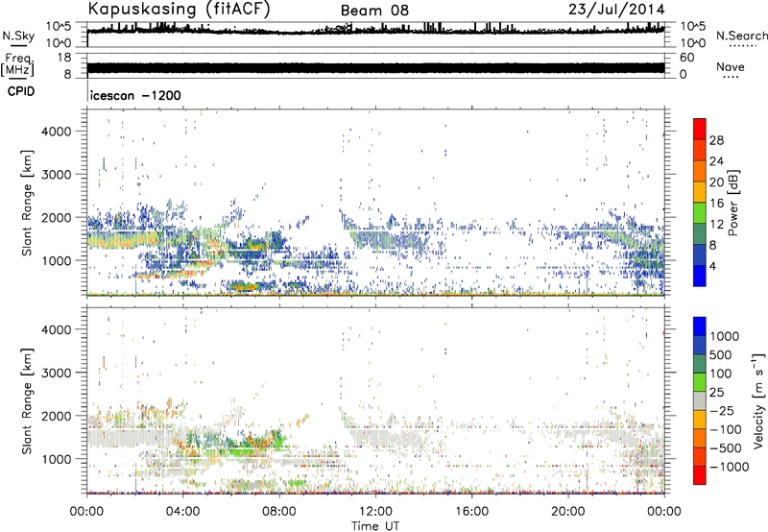Click the 'N.Sky' axis label

18,36
